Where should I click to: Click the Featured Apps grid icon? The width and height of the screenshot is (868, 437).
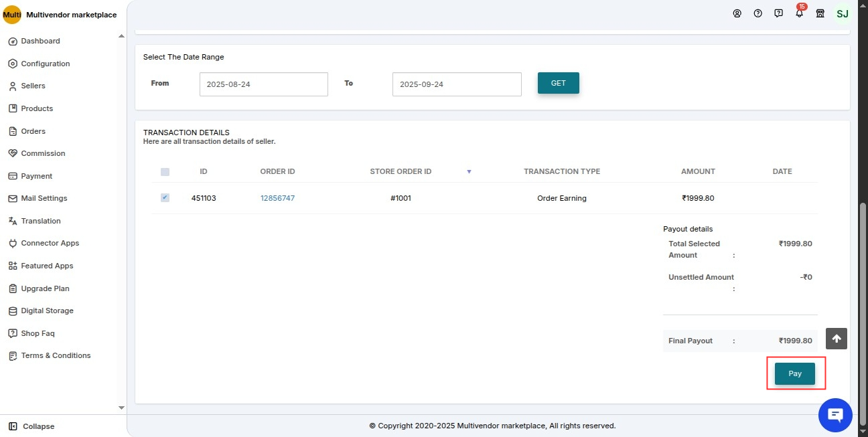[x=13, y=266]
